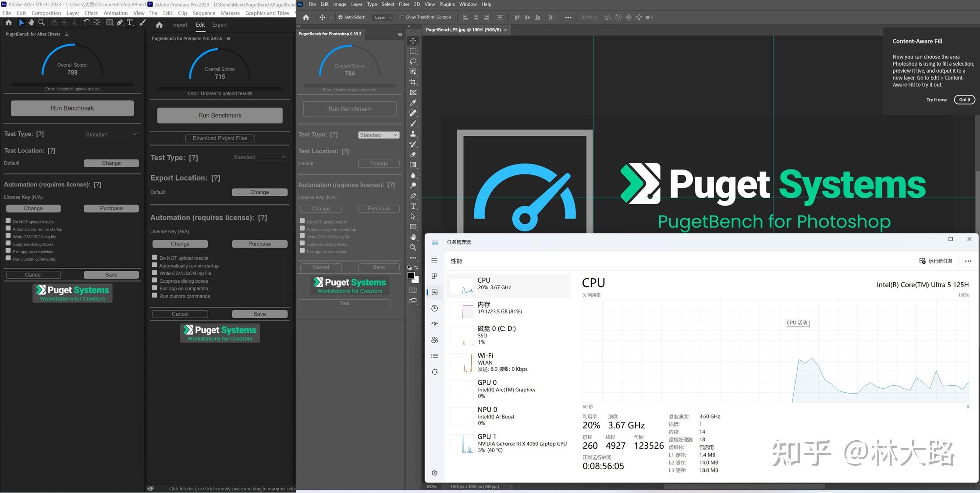Viewport: 980px width, 493px height.
Task: Open Test Type dropdown in Premiere panel
Action: (x=259, y=157)
